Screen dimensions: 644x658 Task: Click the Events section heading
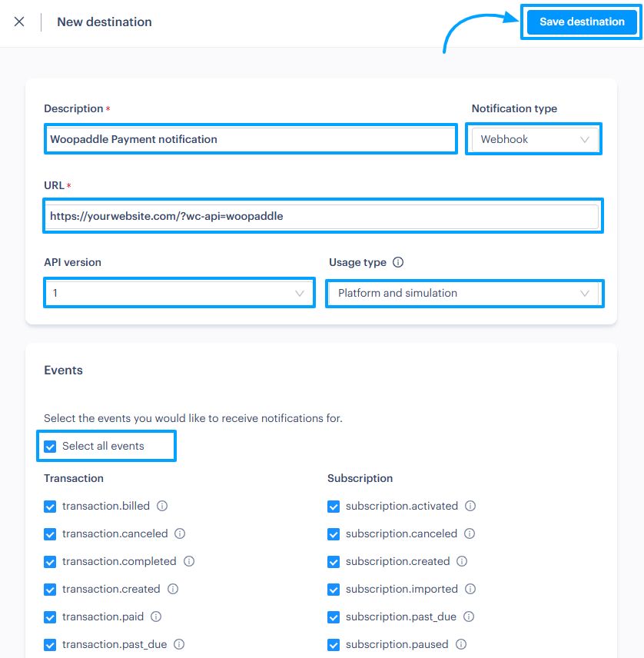pos(63,371)
